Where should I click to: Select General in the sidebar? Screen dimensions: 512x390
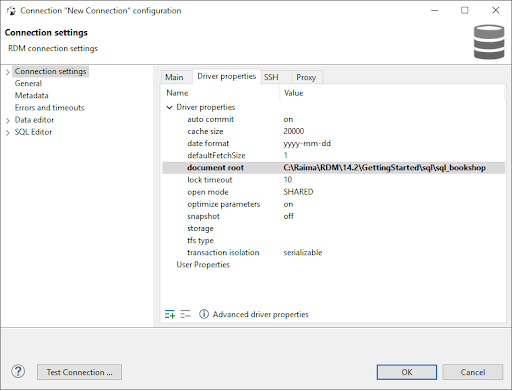(28, 83)
